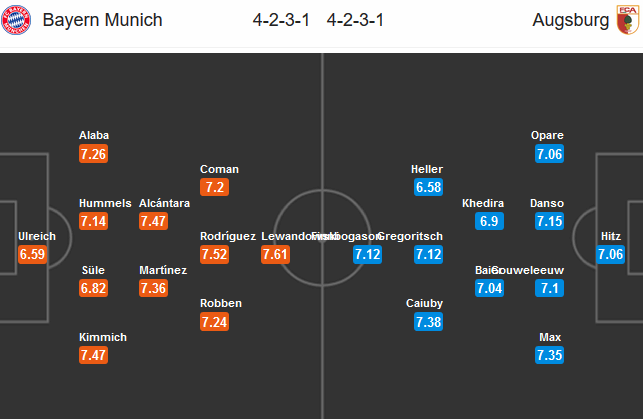Click Max's 7.35 rating badge
The width and height of the screenshot is (643, 419).
(549, 355)
